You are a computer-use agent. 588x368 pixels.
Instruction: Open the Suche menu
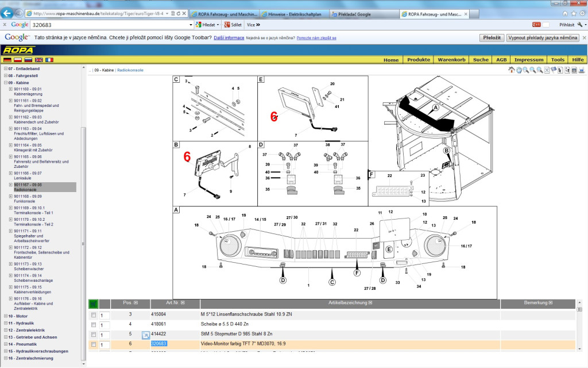[x=481, y=60]
